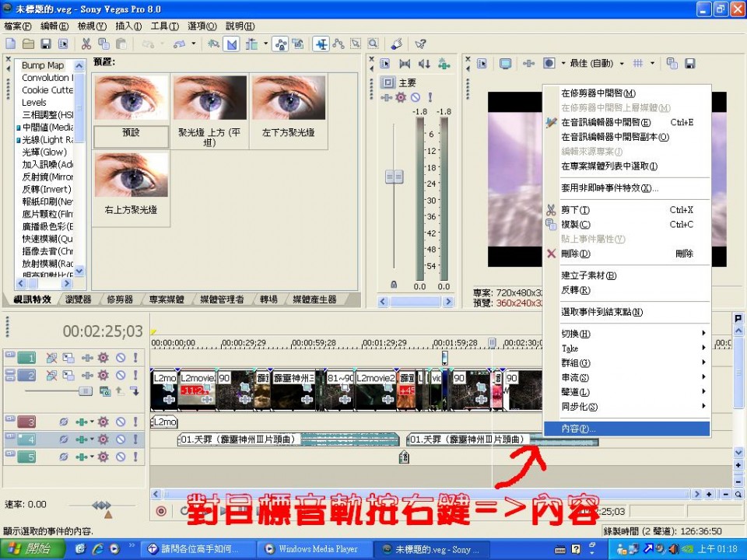Expand the 群組 submenu arrow
Screen dimensions: 747x560
(703, 362)
